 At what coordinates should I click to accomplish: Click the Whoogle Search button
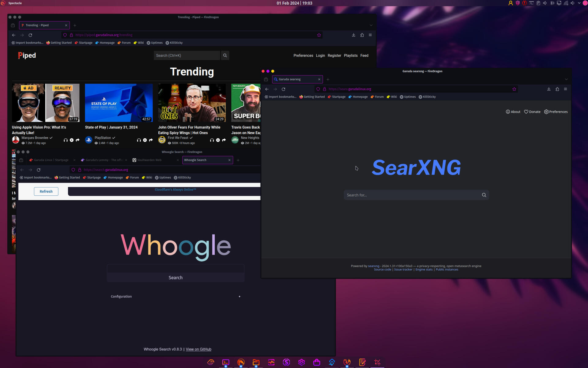click(x=175, y=278)
